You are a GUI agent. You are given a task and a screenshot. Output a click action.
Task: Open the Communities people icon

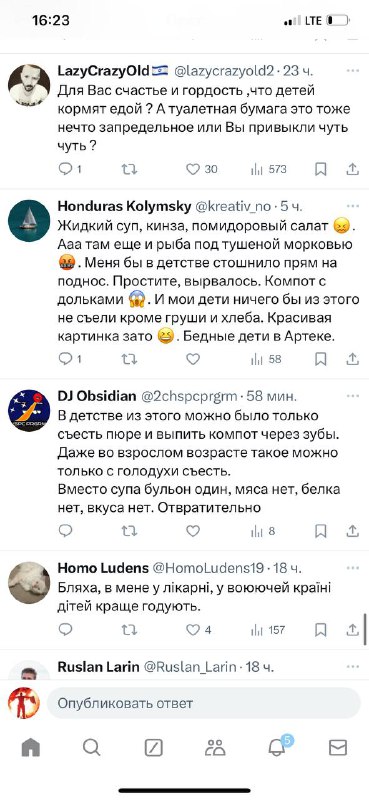point(215,748)
